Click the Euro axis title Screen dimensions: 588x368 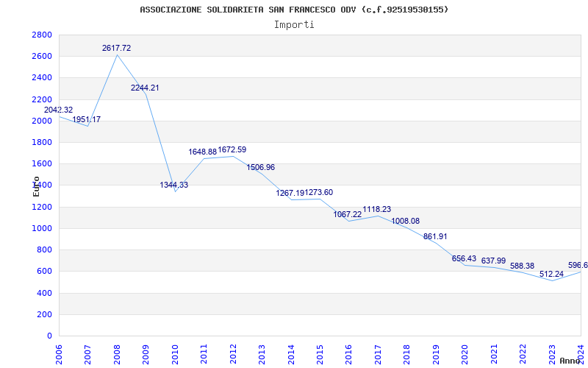tap(36, 186)
